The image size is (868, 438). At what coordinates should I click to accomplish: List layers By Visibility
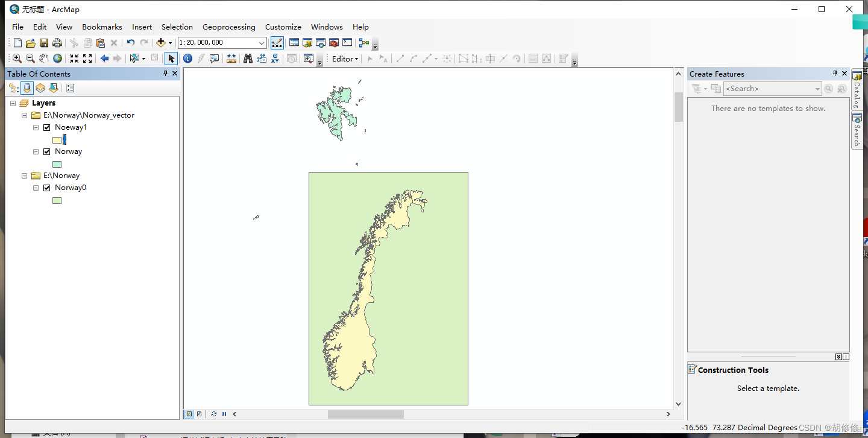click(x=40, y=88)
